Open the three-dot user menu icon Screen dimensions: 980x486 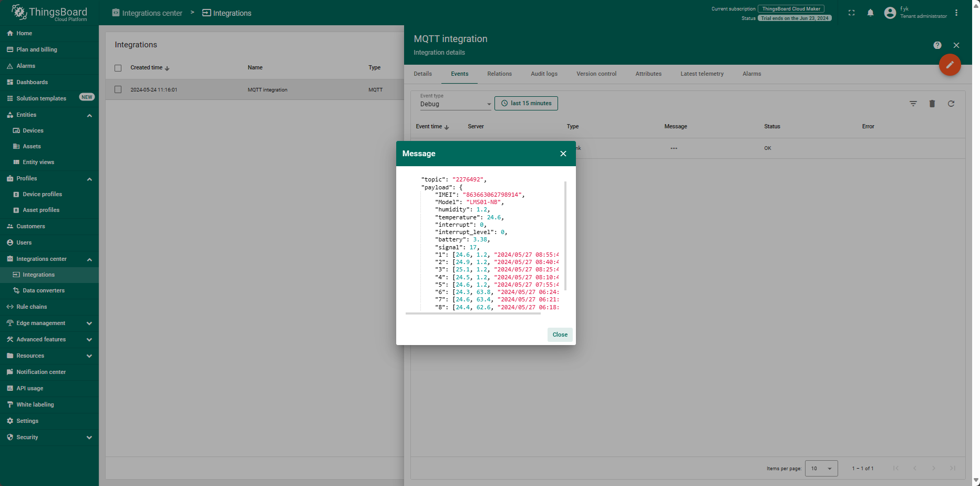tap(956, 13)
